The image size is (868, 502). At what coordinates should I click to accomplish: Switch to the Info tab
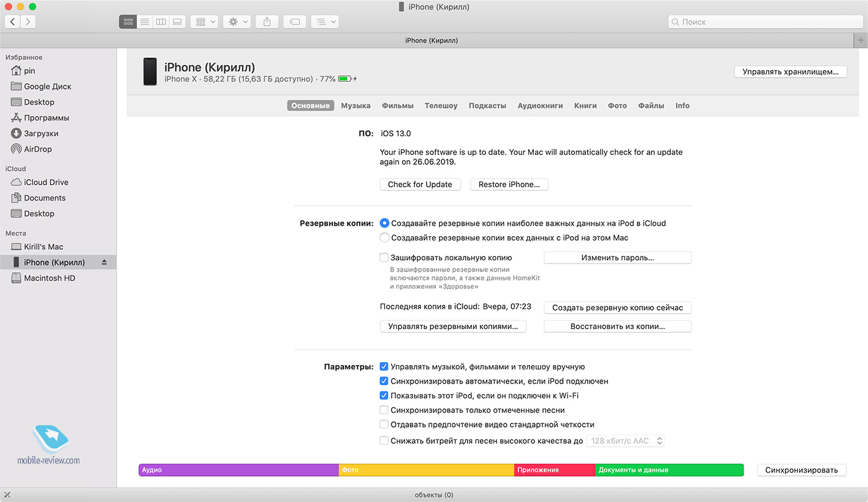click(x=683, y=106)
